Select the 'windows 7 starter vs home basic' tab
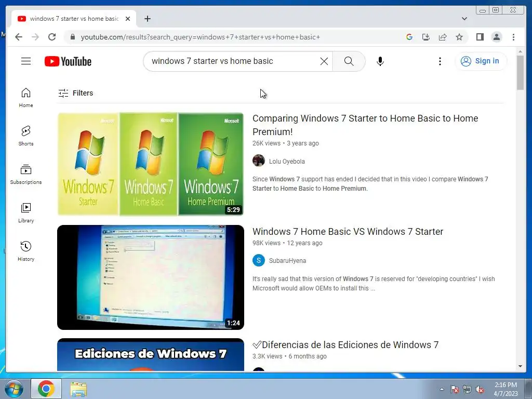Viewport: 532px width, 399px height. (74, 19)
